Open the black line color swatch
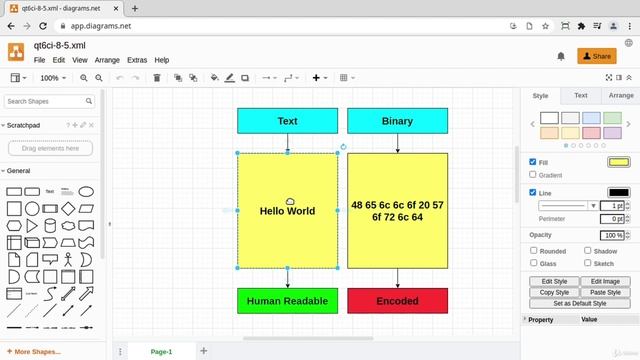The width and height of the screenshot is (640, 360). [618, 192]
